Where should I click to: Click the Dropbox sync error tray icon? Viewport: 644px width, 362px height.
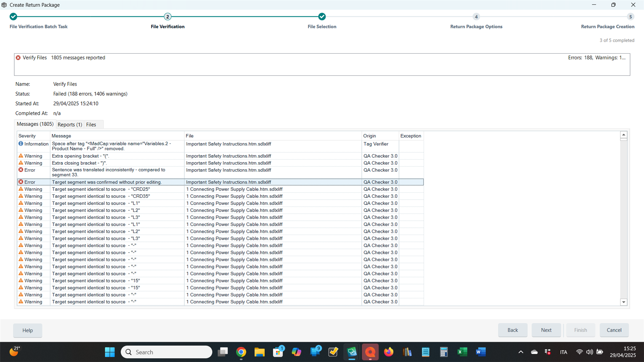click(x=547, y=352)
